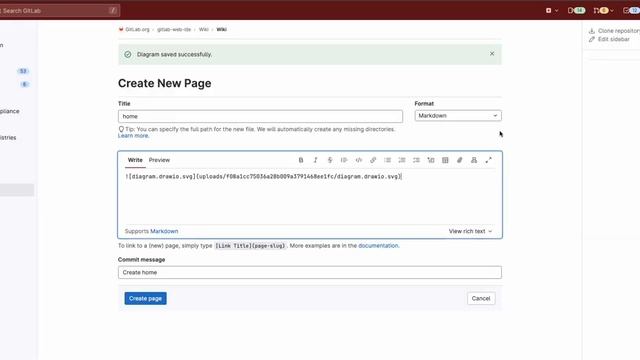Dismiss the 'Diagram saved successfully' alert
This screenshot has width=640, height=360.
pos(492,53)
